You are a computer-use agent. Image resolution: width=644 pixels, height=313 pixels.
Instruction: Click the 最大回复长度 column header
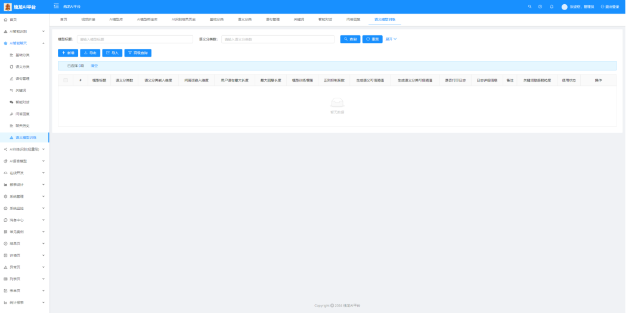click(x=271, y=80)
